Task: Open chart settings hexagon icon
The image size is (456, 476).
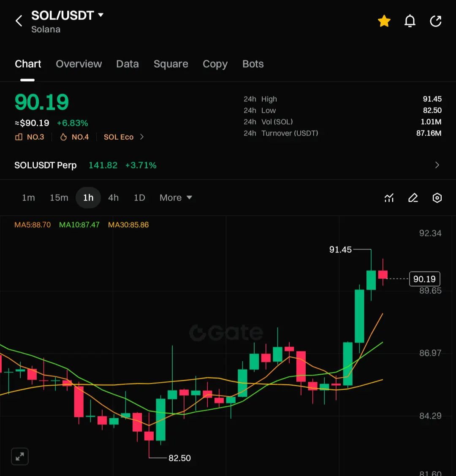Action: (x=437, y=197)
